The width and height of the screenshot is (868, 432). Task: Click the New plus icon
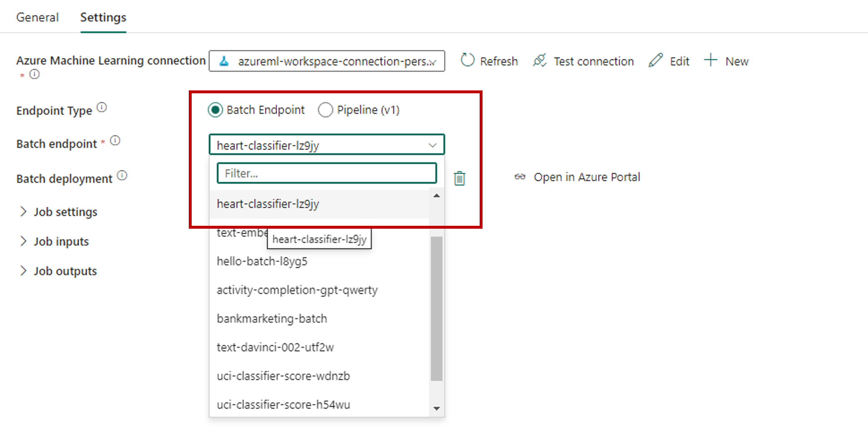pos(711,60)
